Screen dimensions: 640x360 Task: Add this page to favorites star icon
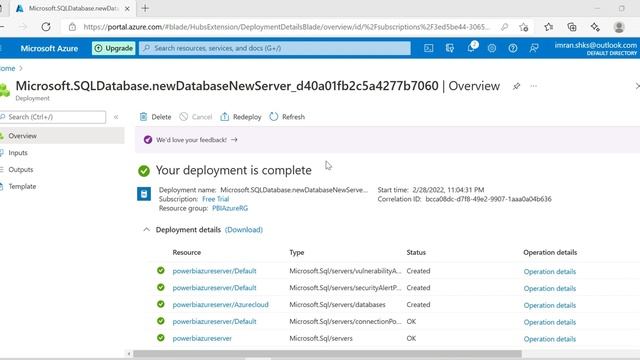[524, 27]
